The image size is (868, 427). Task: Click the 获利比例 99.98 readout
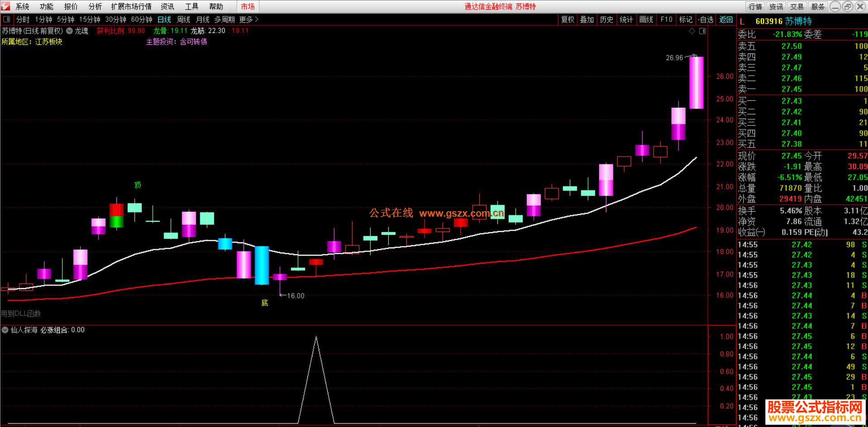(121, 31)
